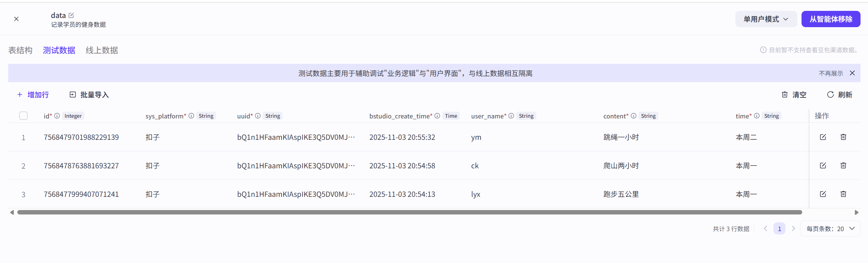Click the right arrow of horizontal scrollbar
868x263 pixels.
tap(856, 212)
